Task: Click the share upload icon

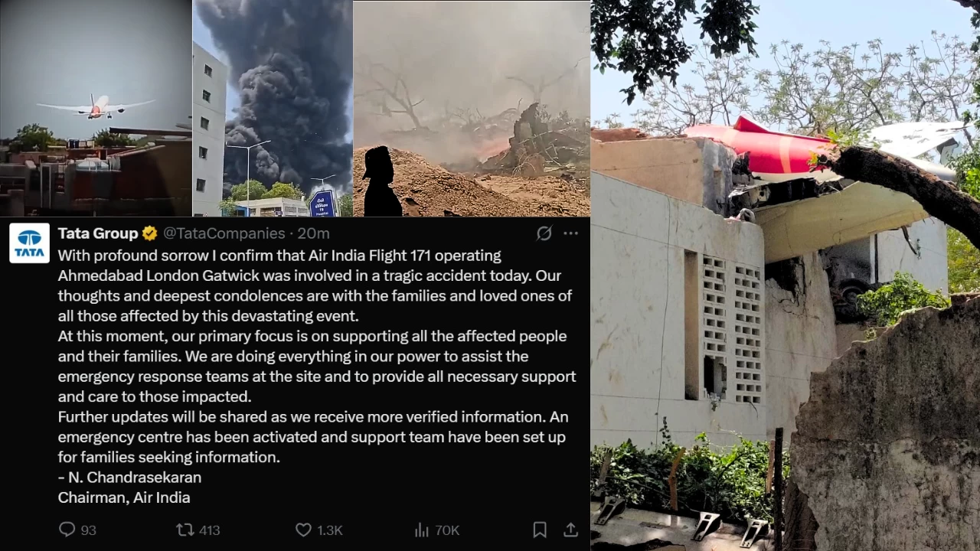Action: coord(570,530)
